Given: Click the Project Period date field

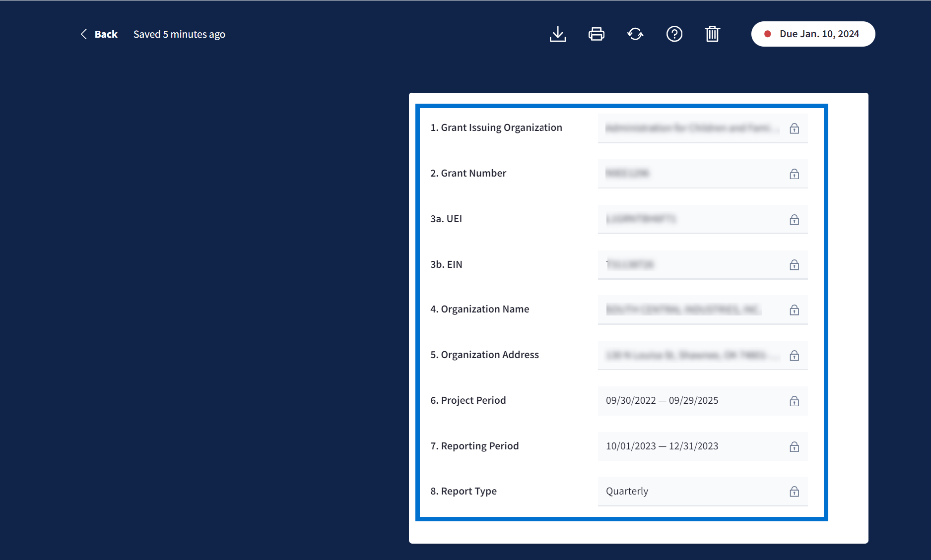Looking at the screenshot, I should pos(690,401).
